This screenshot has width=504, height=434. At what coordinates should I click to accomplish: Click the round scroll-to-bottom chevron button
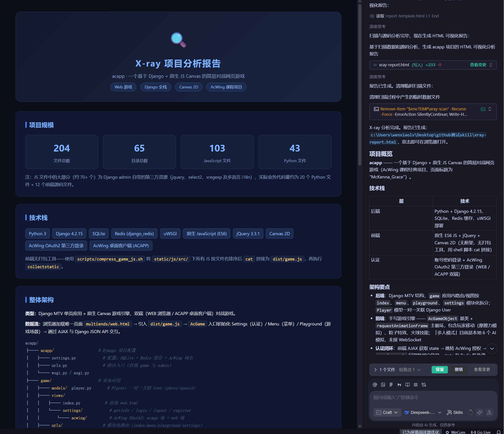[x=492, y=349]
